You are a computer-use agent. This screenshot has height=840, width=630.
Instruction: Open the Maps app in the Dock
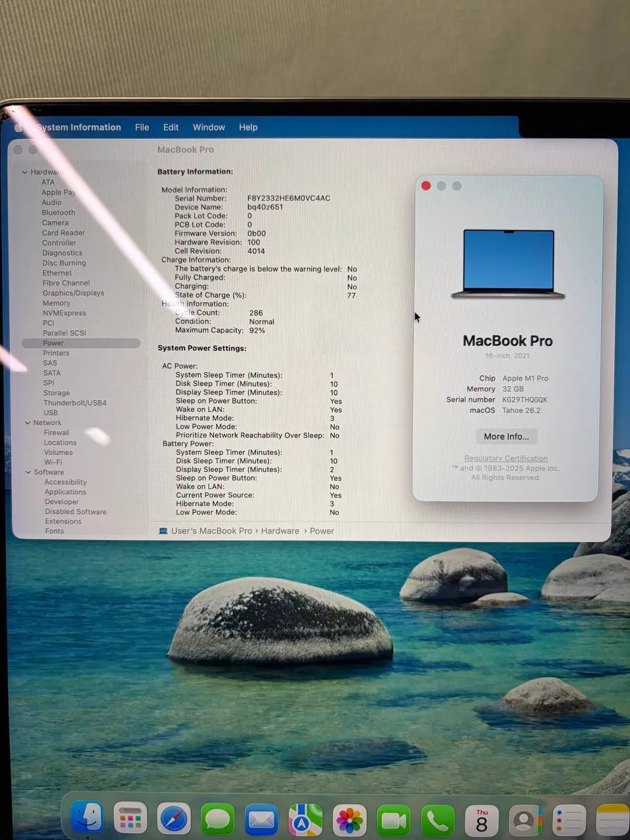tap(306, 820)
